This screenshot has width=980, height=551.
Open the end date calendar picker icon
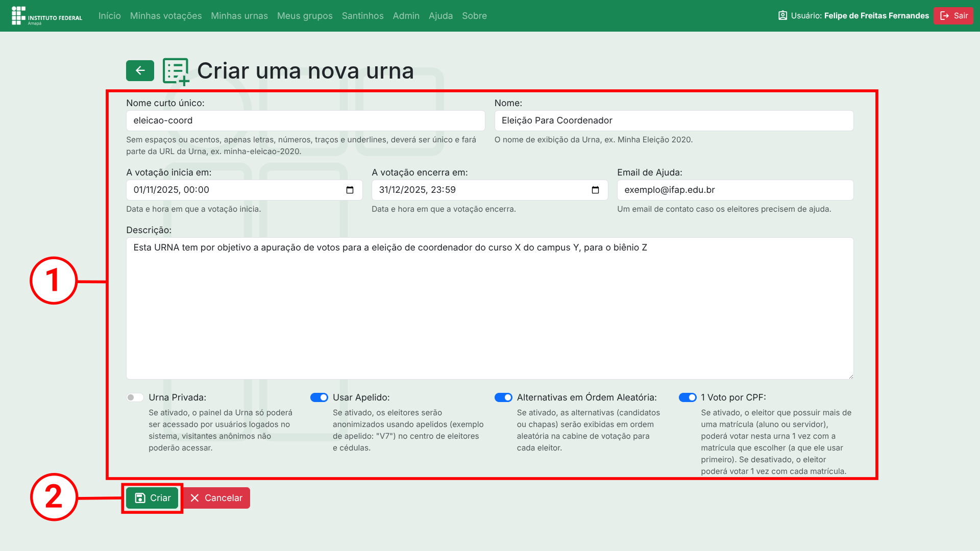(x=595, y=190)
